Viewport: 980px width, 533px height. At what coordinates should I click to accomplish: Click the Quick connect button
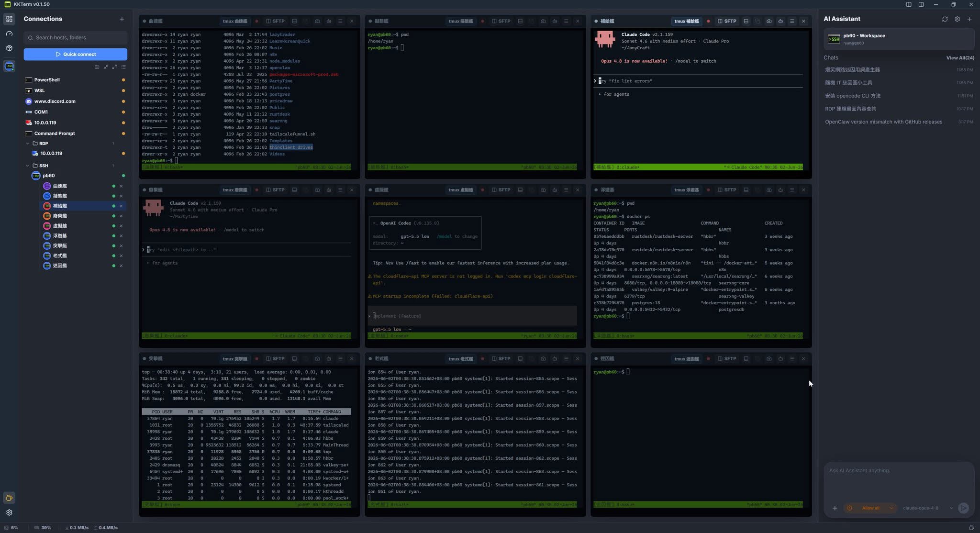coord(75,54)
